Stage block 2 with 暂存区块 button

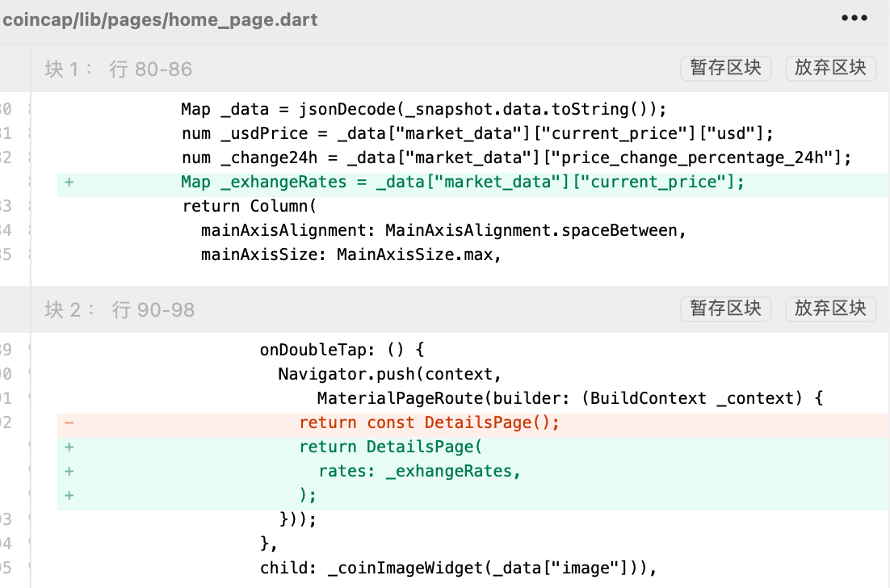pos(725,308)
